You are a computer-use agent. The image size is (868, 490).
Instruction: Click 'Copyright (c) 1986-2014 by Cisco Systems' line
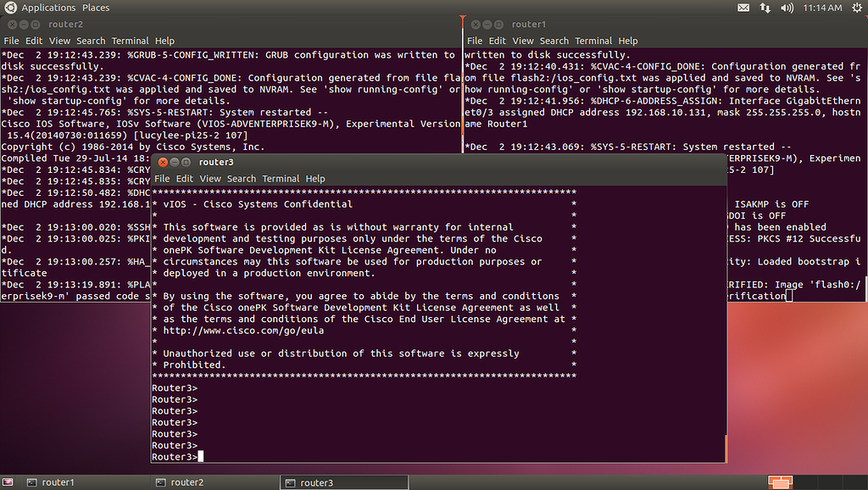pos(133,147)
